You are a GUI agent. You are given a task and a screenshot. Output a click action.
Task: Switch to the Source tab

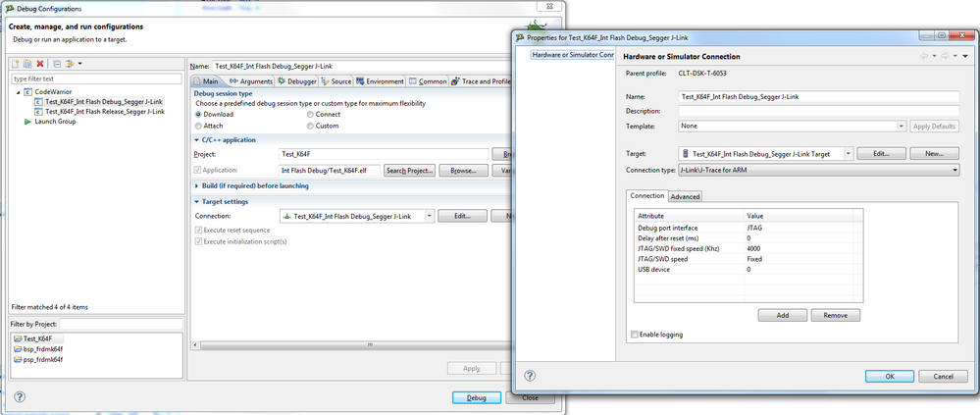point(336,81)
